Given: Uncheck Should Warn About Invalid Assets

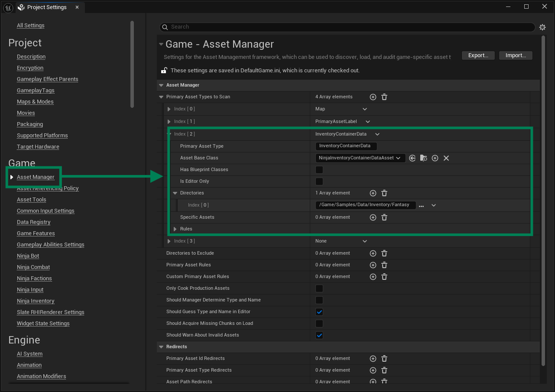Looking at the screenshot, I should tap(319, 335).
